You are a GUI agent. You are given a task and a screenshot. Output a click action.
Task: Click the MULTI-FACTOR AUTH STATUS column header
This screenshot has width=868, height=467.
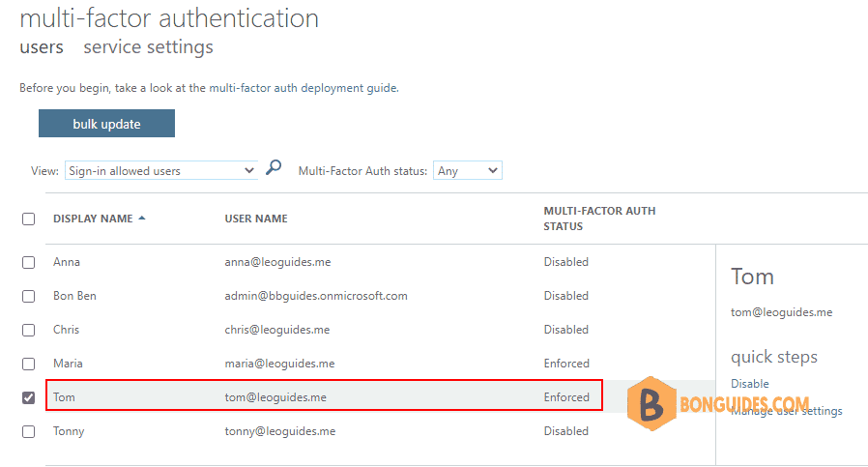(x=599, y=219)
